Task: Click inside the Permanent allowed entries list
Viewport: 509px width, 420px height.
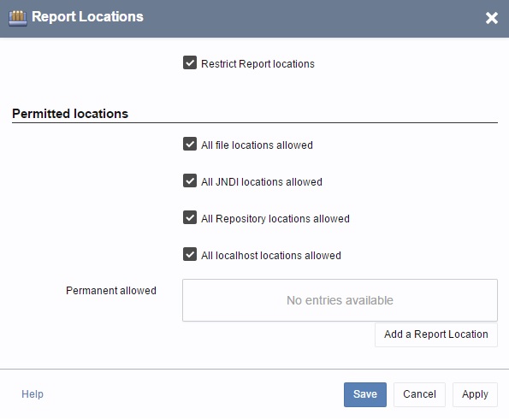Action: coord(340,300)
